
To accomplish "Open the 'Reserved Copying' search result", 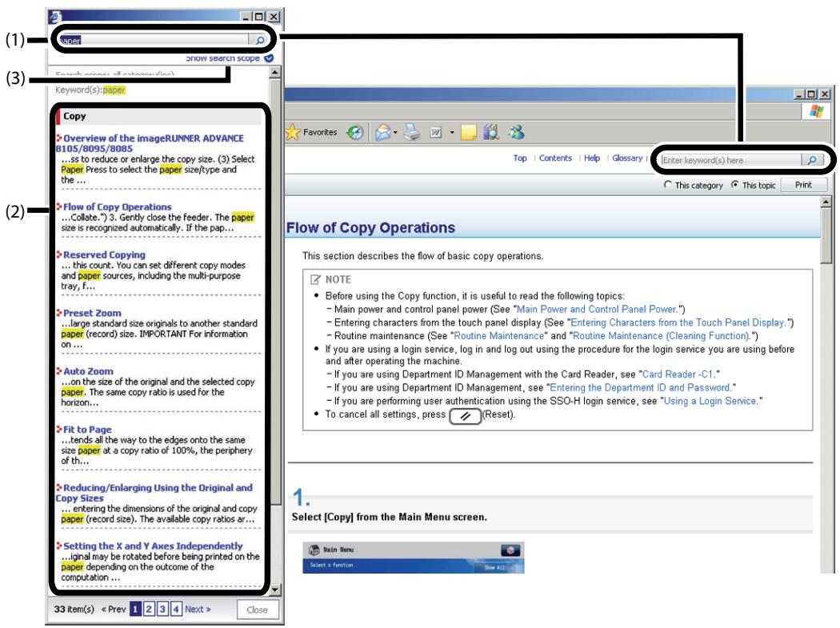I will tap(104, 255).
